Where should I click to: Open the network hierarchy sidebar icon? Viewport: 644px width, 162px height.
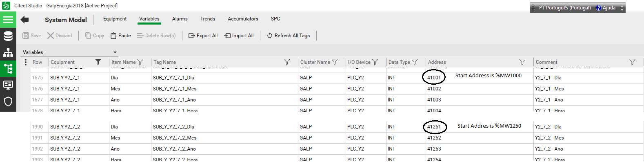[8, 52]
